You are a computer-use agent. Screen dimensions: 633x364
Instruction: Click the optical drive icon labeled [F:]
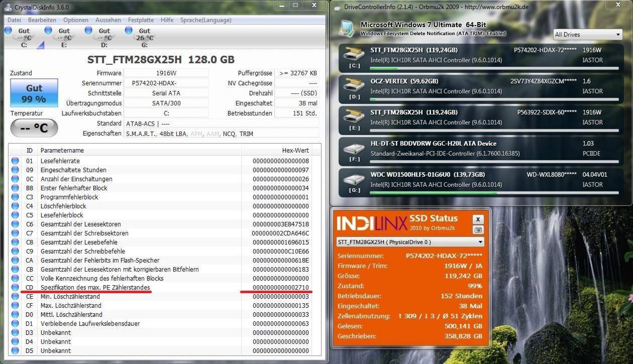coord(354,149)
